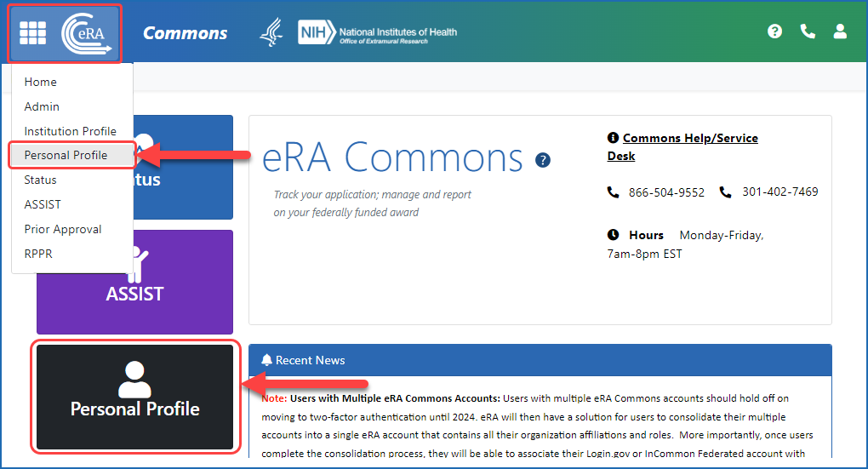Click the Recent News heading
This screenshot has height=469, width=868.
pos(310,360)
